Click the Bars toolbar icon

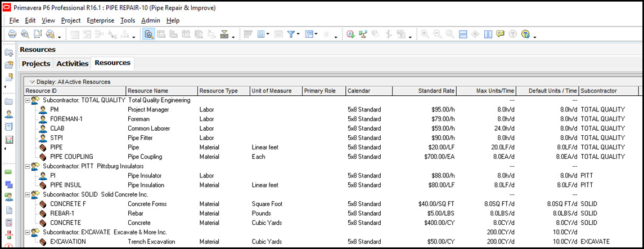(247, 34)
